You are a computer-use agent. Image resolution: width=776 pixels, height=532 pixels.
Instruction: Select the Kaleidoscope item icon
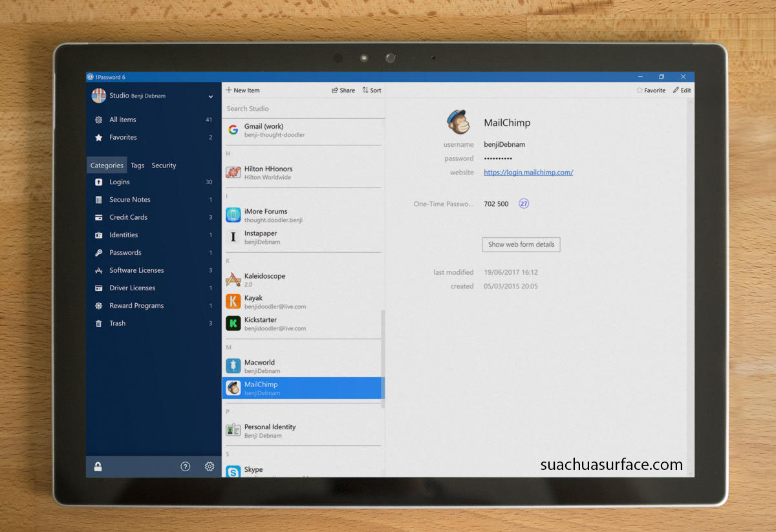click(233, 280)
